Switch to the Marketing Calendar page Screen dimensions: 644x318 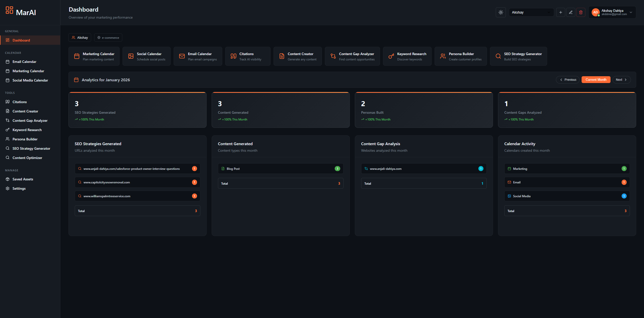pos(28,71)
